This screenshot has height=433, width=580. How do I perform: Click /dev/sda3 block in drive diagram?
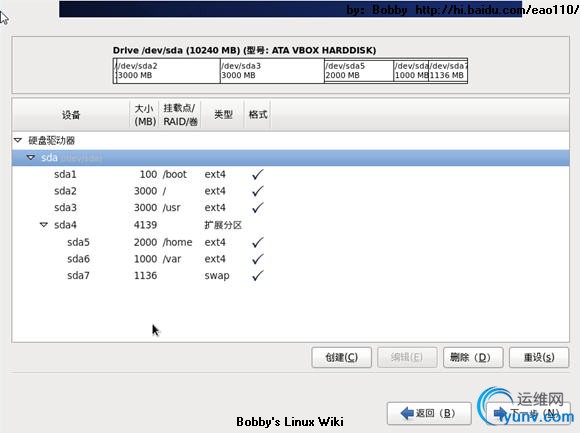click(x=272, y=71)
